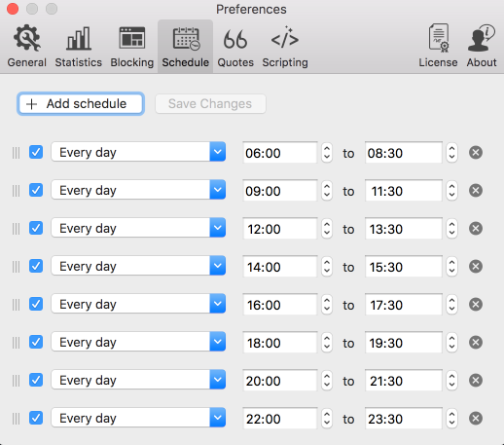Open Every day dropdown for 06:00 schedule
Viewport: 504px width, 445px height.
pos(138,152)
